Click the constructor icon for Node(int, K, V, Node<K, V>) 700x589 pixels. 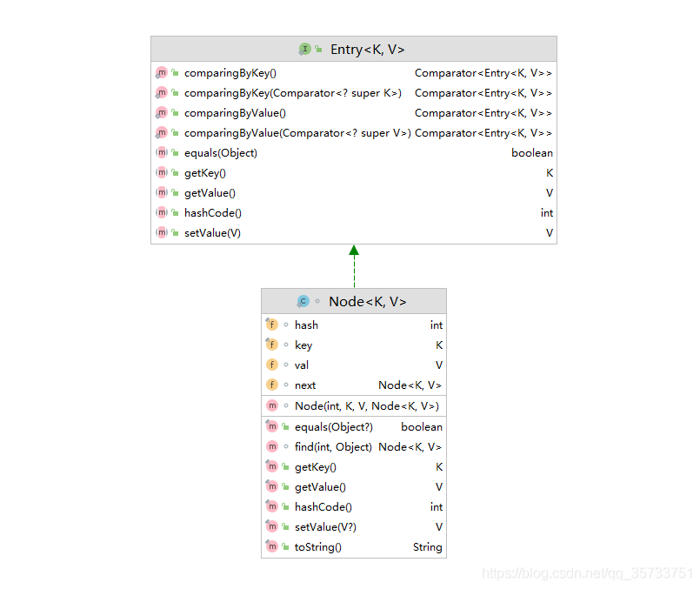[x=272, y=405]
